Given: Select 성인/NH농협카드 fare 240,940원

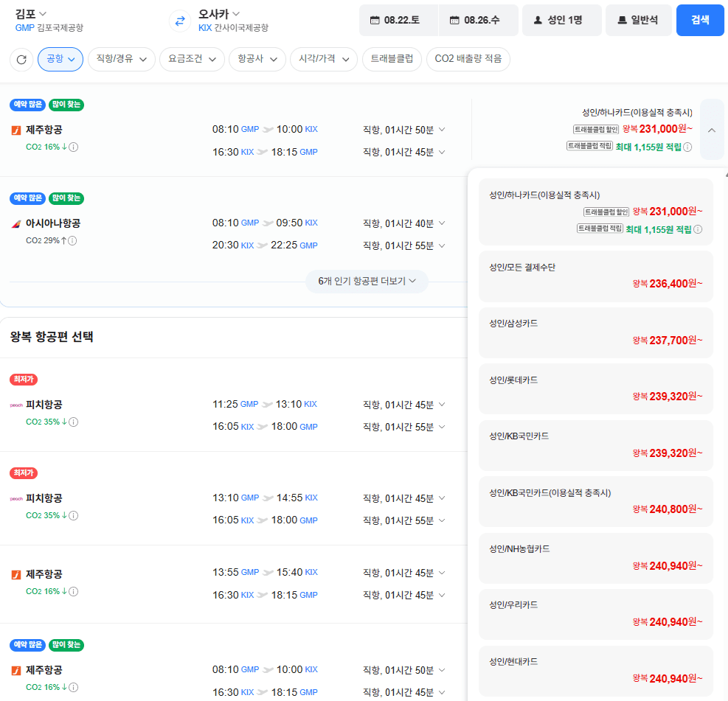Looking at the screenshot, I should (596, 558).
